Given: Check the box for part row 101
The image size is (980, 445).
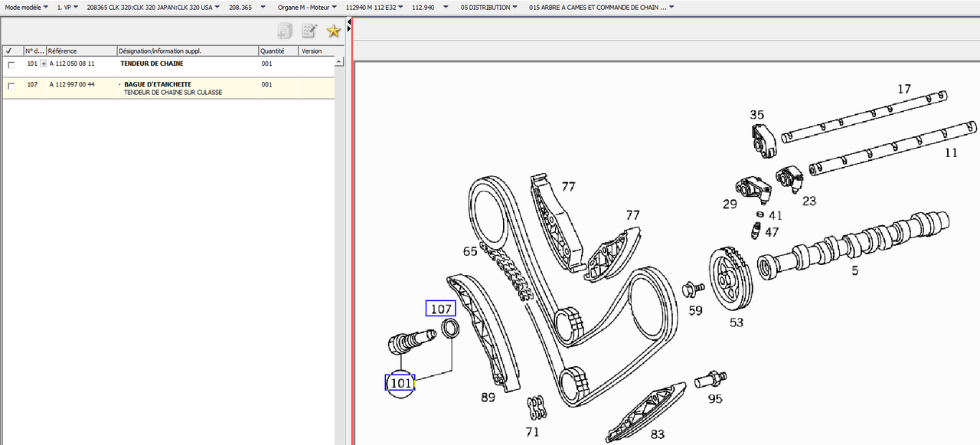Looking at the screenshot, I should point(11,65).
